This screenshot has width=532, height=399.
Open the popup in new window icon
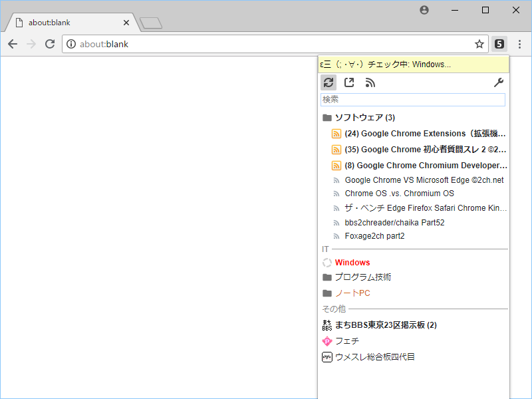pyautogui.click(x=349, y=82)
